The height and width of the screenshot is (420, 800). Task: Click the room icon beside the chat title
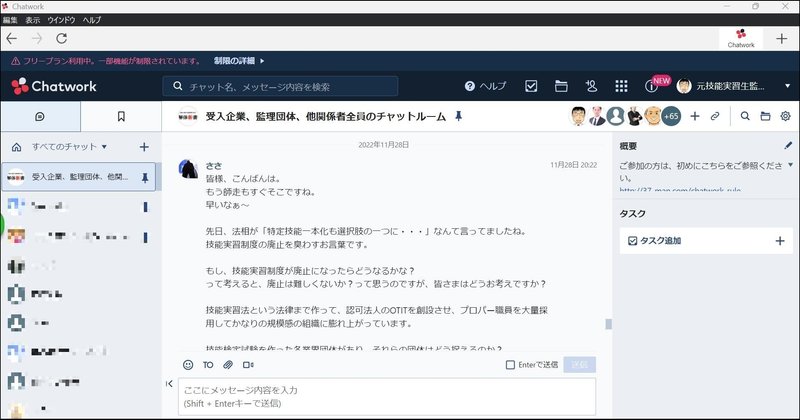pos(188,116)
